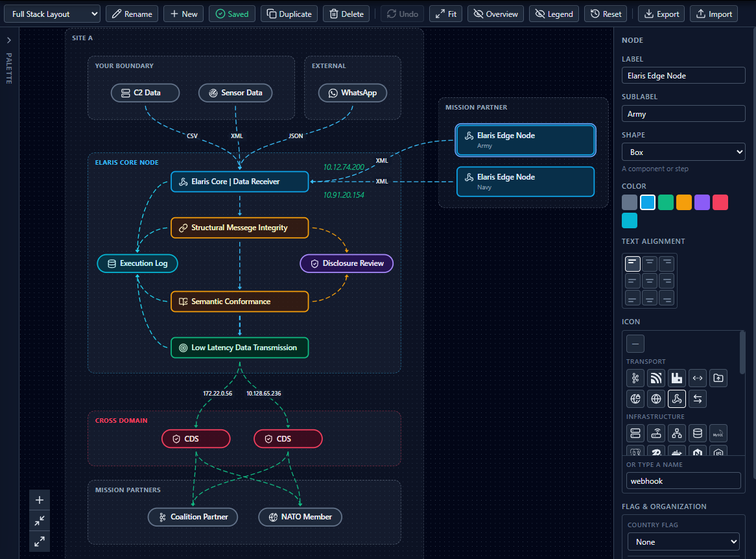Screen dimensions: 756x559
Task: Click the Sublabel field containing Army
Action: click(683, 114)
